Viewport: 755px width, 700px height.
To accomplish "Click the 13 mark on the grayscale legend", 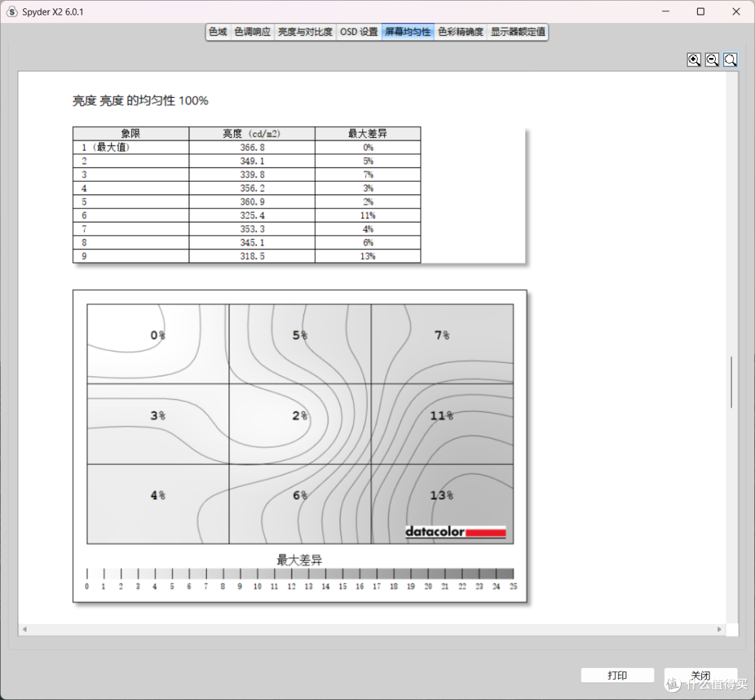I will [x=309, y=586].
